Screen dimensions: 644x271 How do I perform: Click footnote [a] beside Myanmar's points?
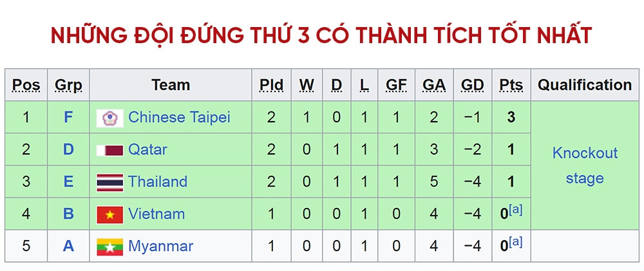tap(516, 241)
